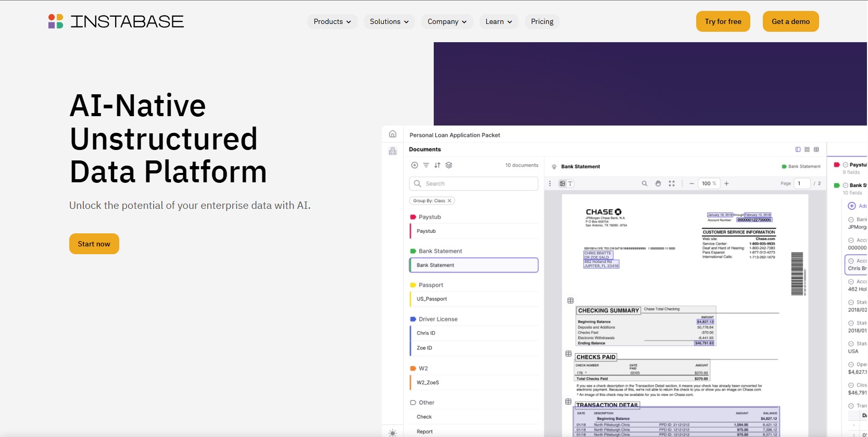Click the home icon in app sidebar
Screen dimensions: 868x437
pos(393,134)
